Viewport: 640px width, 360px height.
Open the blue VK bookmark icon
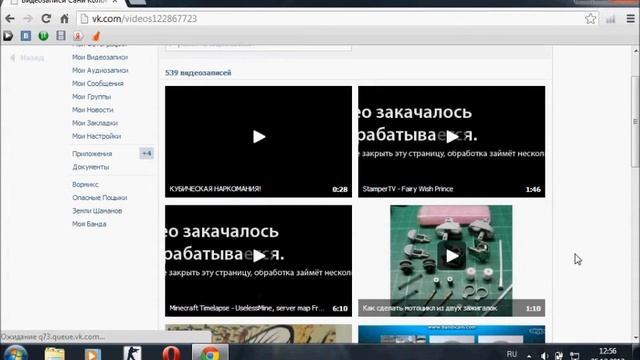coord(26,36)
